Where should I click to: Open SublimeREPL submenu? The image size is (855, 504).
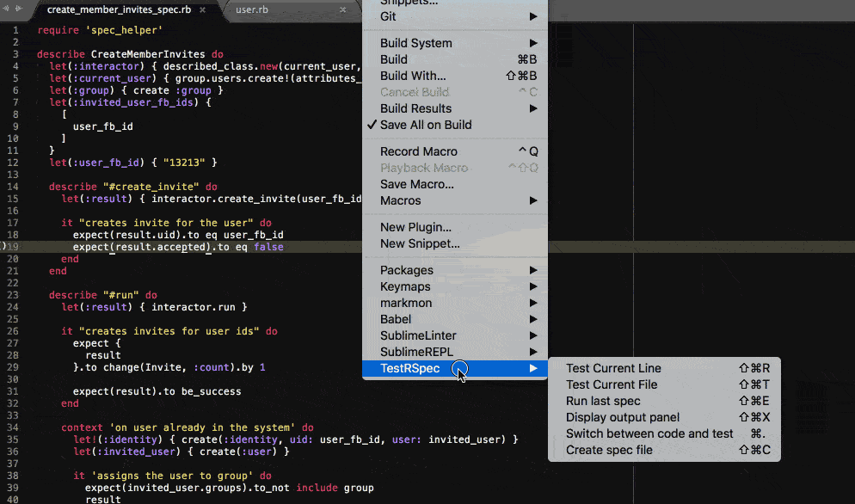pyautogui.click(x=455, y=353)
